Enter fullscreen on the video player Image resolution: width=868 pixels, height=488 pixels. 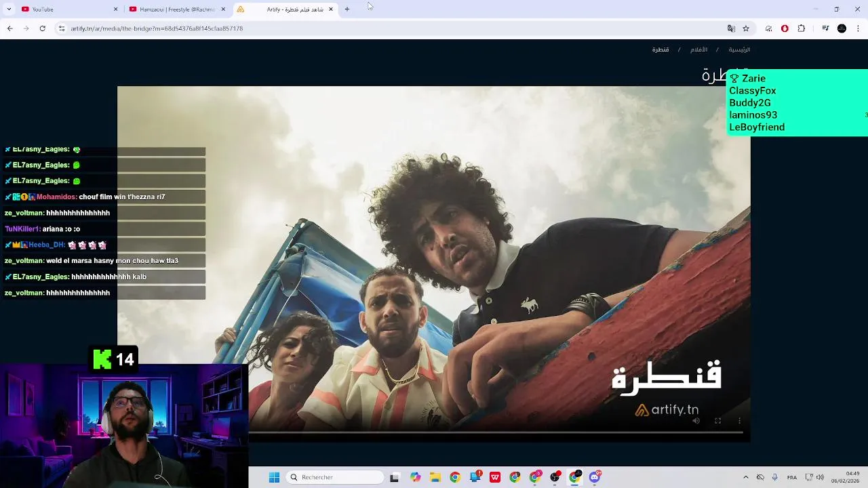(717, 421)
